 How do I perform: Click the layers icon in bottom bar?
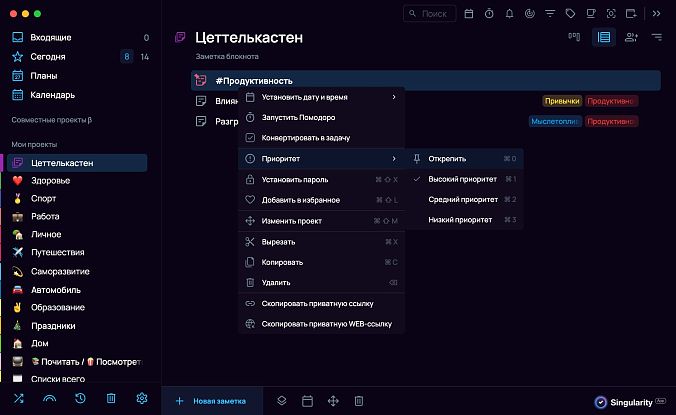(x=282, y=401)
